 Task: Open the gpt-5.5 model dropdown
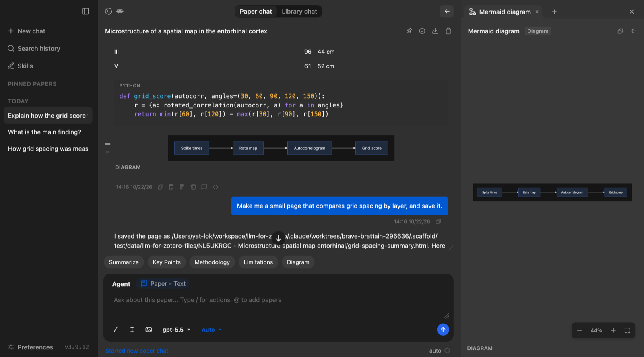point(176,330)
